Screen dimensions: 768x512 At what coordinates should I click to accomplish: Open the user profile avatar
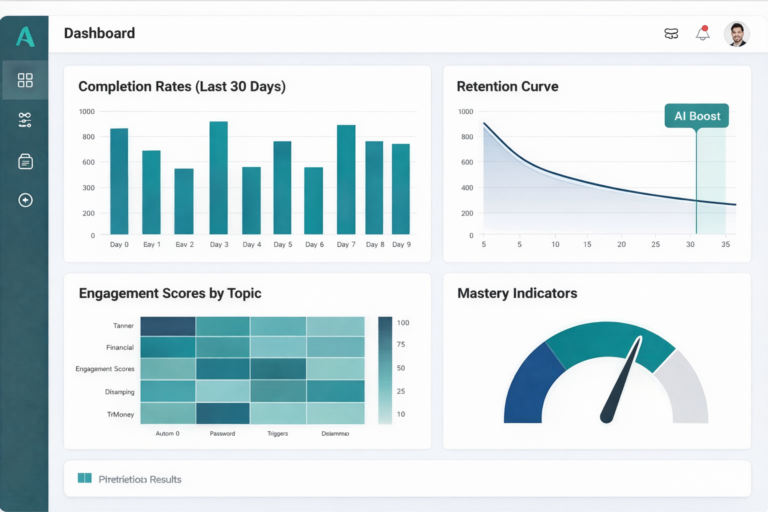click(736, 34)
